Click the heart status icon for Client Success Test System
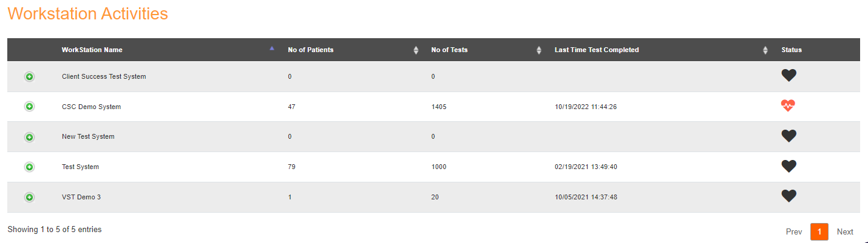Viewport: 868px width, 243px height. click(x=788, y=76)
